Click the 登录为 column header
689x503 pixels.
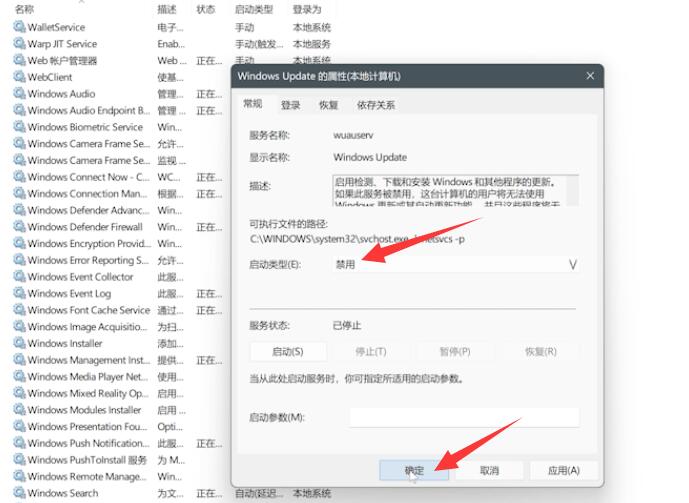click(x=307, y=9)
